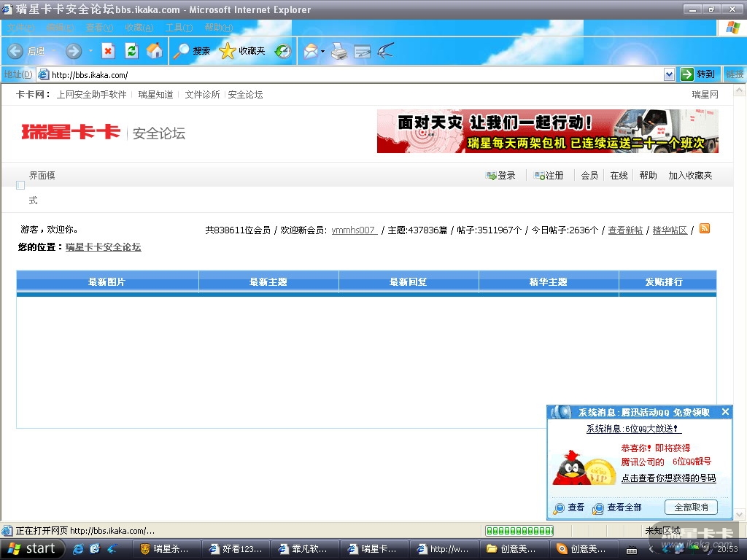Screen dimensions: 747x560
Task: Open the 工具(T) menu
Action: pos(179,28)
